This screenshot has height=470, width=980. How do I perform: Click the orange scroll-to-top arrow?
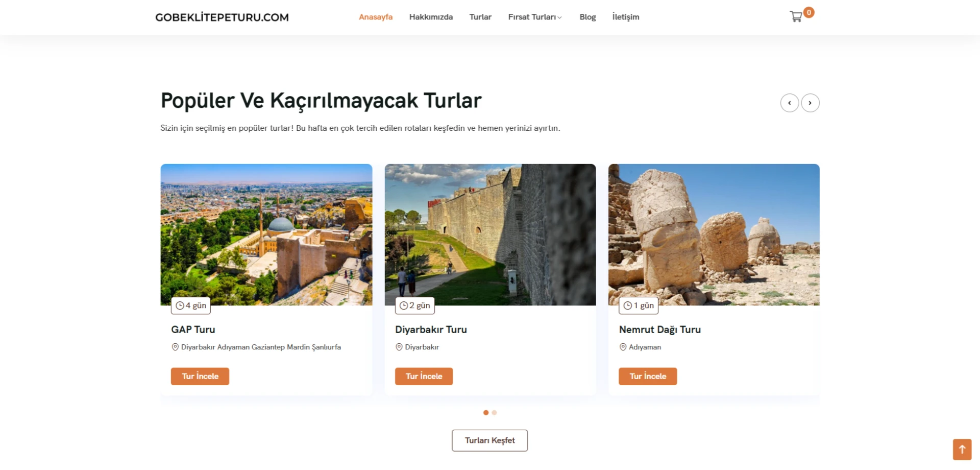click(962, 450)
